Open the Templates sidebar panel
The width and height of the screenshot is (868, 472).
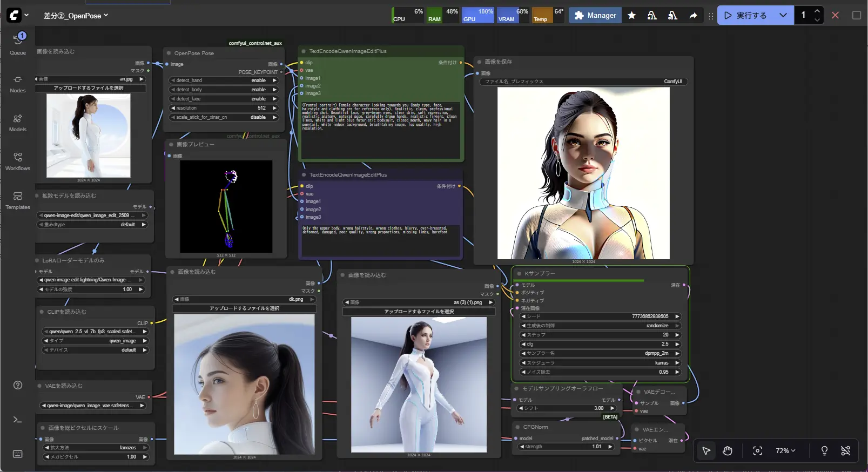click(18, 200)
